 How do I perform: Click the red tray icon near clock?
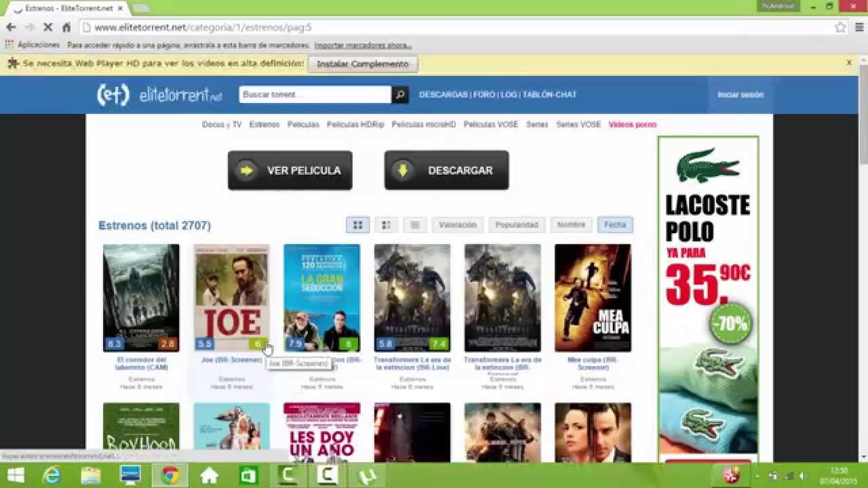point(732,476)
